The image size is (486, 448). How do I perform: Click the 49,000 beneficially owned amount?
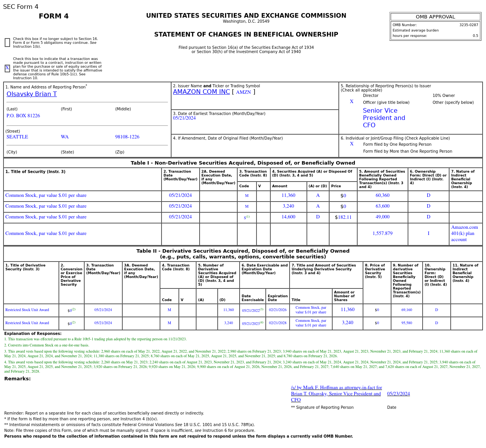pos(383,217)
